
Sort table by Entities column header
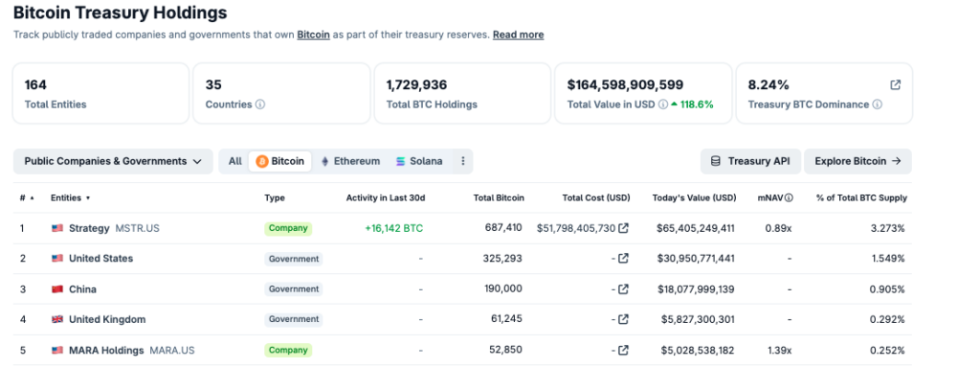70,197
